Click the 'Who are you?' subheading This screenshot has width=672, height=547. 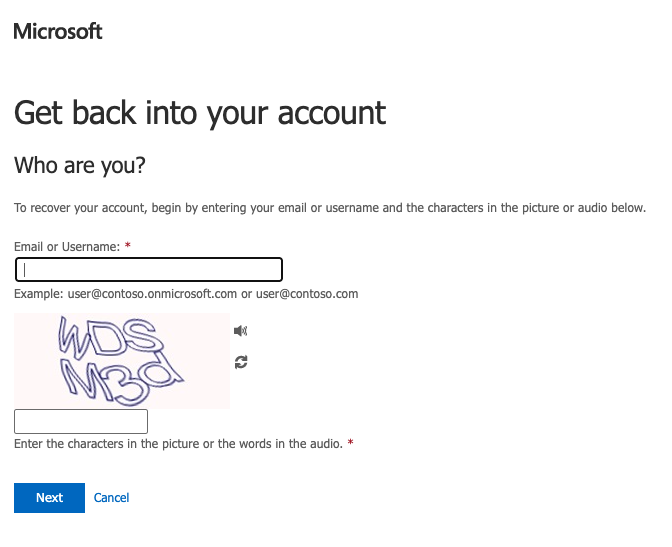click(x=80, y=165)
